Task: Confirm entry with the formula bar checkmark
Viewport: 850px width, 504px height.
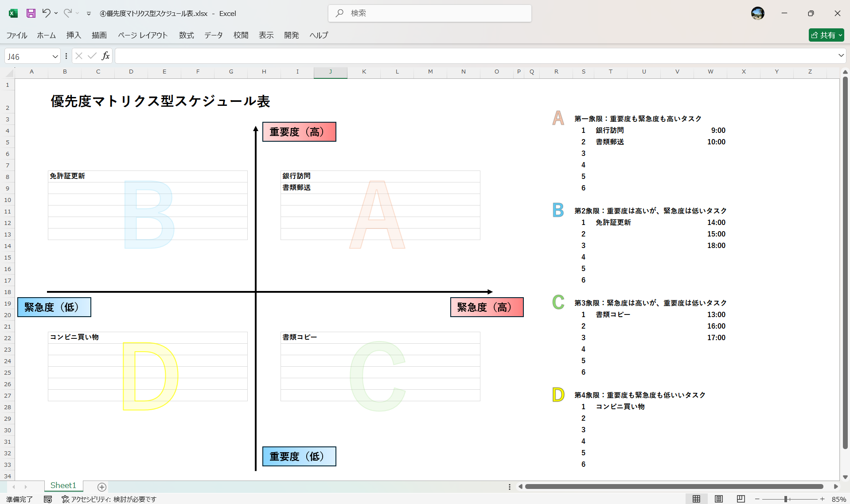Action: tap(92, 56)
